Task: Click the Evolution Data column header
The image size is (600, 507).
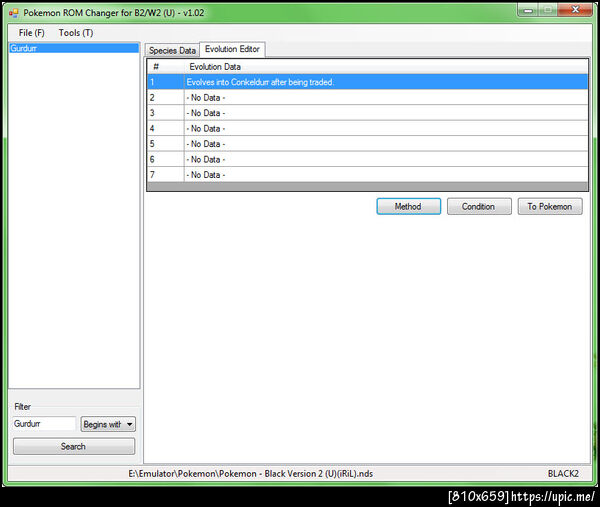Action: tap(386, 67)
